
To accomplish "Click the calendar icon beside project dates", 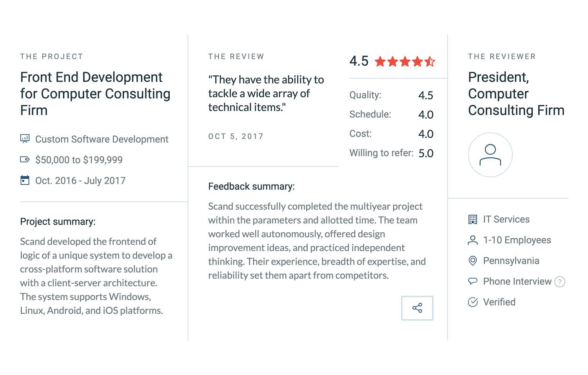I will [25, 180].
